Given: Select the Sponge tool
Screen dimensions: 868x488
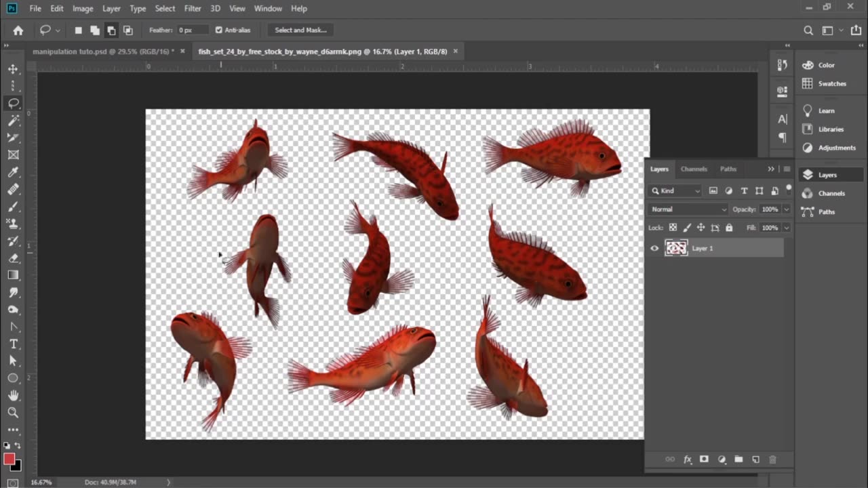Looking at the screenshot, I should tap(13, 310).
